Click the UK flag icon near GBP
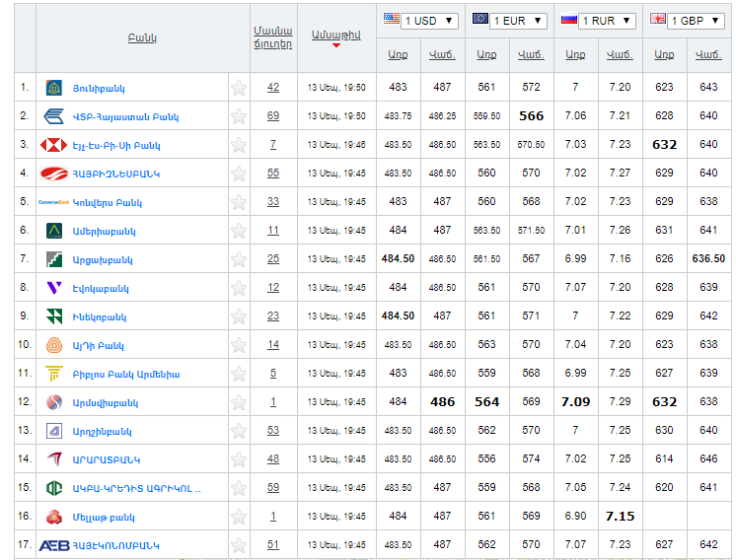Viewport: 736px width, 560px height. pos(658,19)
